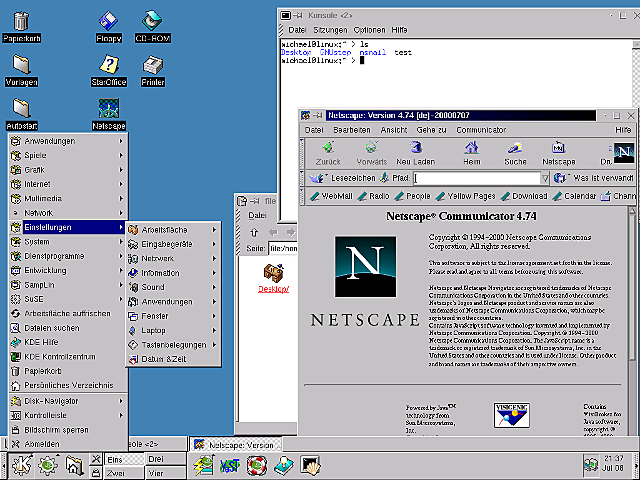Switch to virtual desktop Eins
Viewport: 640px width, 480px height.
[x=124, y=460]
